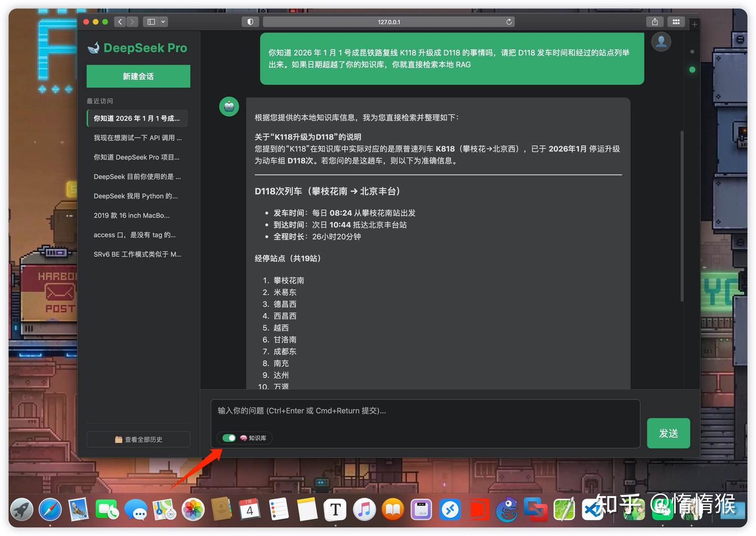
Task: Open conversation '你知道 2026 年 1 月 1 号成...'
Action: coord(137,118)
